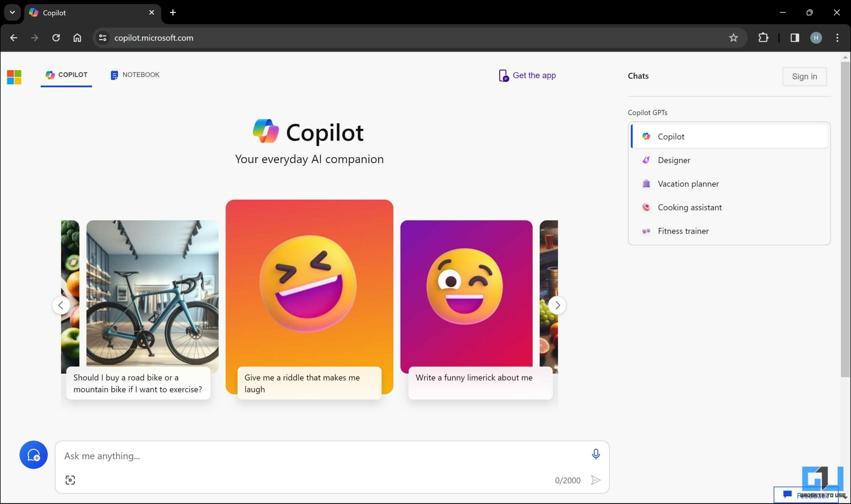Add an image via the screenshot icon

(x=70, y=480)
